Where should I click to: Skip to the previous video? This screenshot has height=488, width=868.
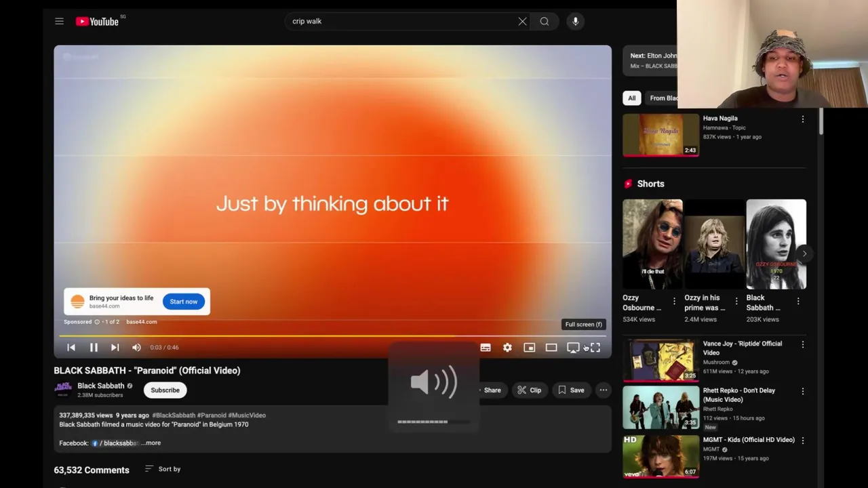tap(71, 348)
